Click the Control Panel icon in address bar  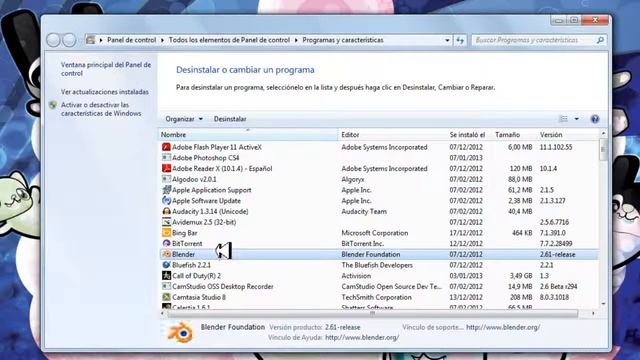[91, 40]
